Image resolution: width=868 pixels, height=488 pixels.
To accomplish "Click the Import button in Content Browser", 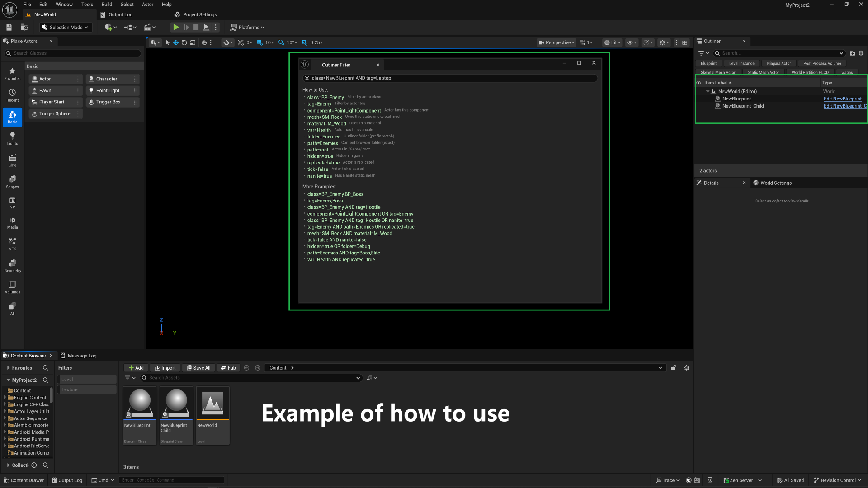I will tap(165, 368).
